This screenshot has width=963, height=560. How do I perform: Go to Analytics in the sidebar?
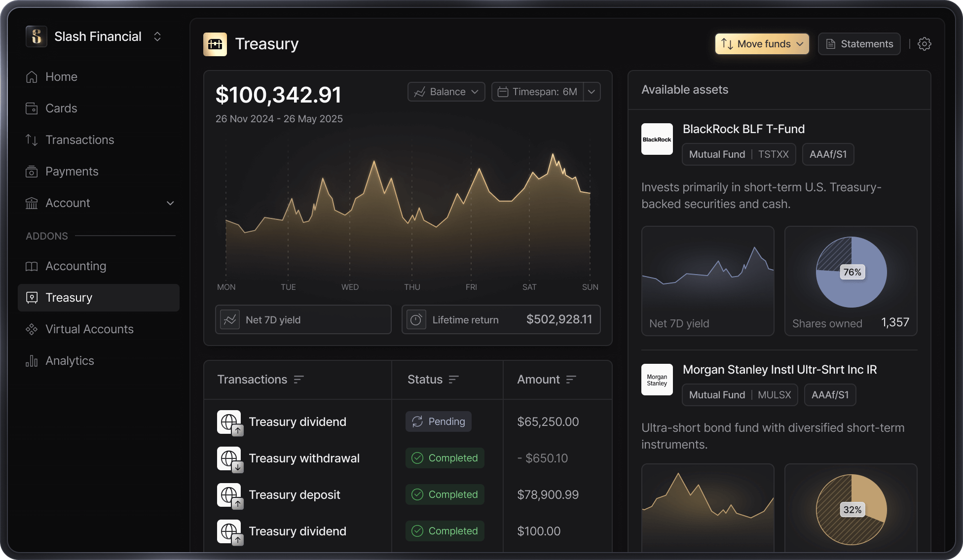[x=70, y=361]
